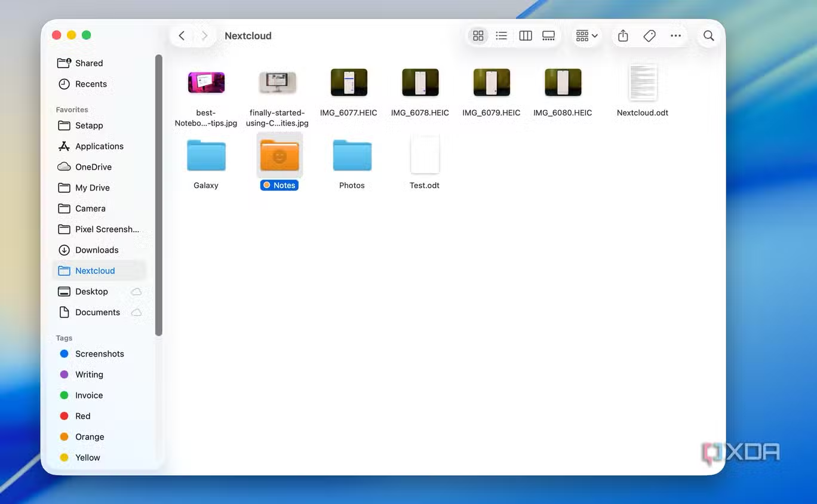Select the IMG_6080.HEIC photo thumbnail

(563, 82)
